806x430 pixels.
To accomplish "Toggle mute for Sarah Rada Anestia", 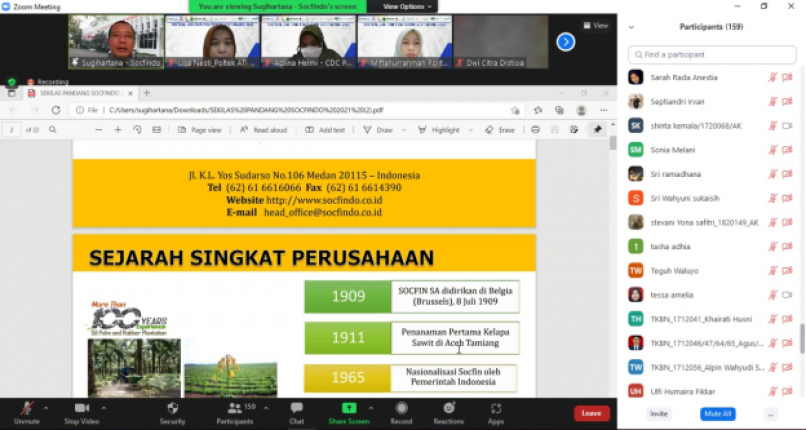I will point(772,78).
